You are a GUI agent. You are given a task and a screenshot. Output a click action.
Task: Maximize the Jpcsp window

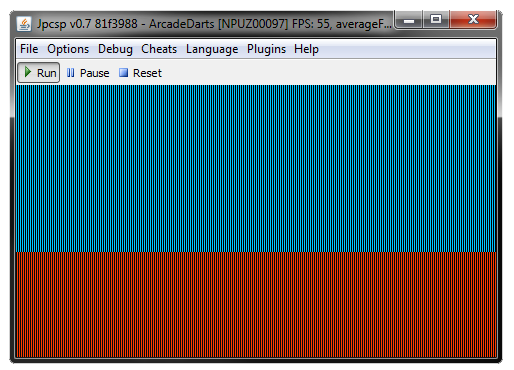436,20
